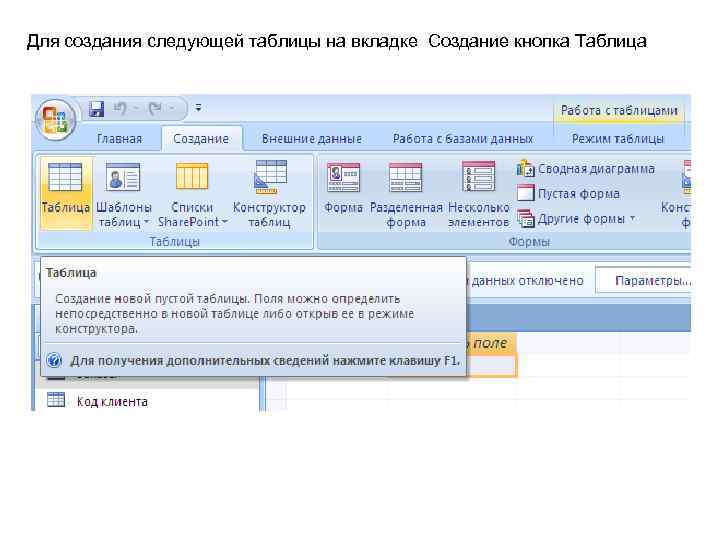Open the Customize Quick Access Toolbar dropdown
Screen dimensions: 720x540
(198, 108)
